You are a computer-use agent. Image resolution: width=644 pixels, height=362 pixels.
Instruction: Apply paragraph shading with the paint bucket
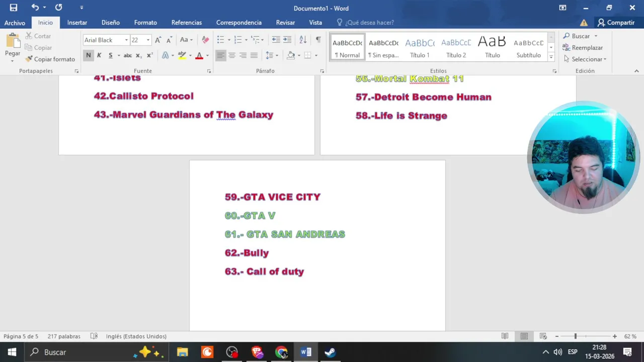pos(290,55)
